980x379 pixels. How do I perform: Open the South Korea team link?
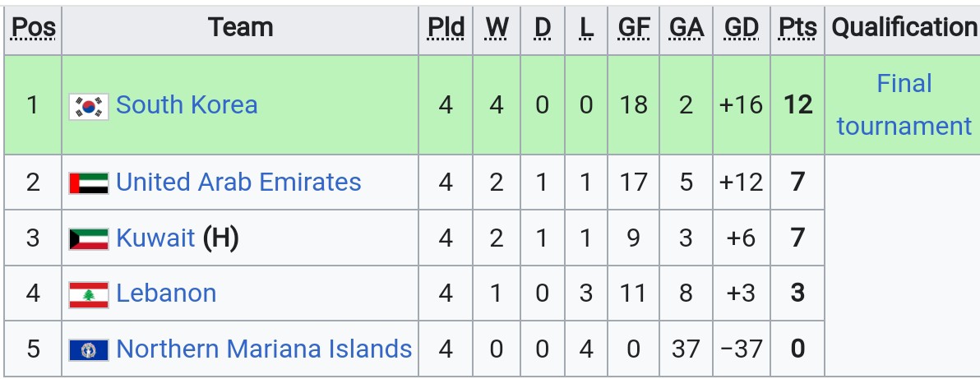click(x=187, y=104)
